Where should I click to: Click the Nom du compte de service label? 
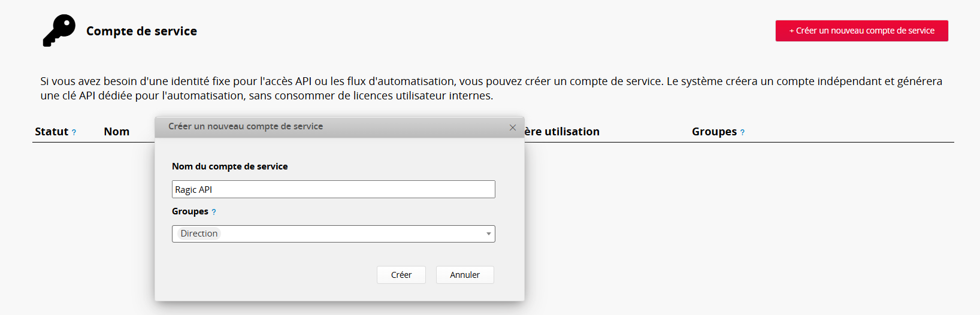[229, 166]
